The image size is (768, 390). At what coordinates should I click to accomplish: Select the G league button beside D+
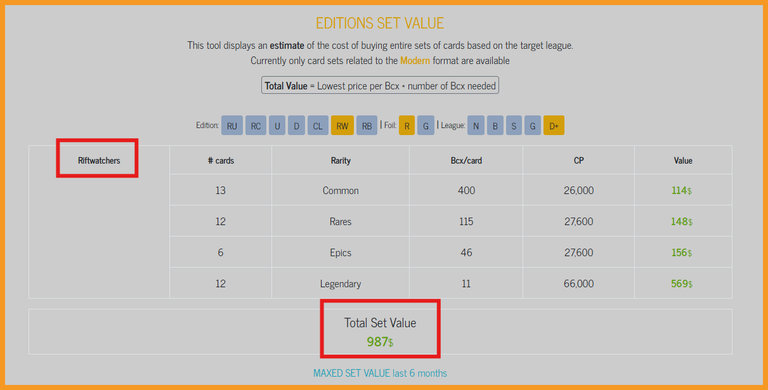[532, 125]
